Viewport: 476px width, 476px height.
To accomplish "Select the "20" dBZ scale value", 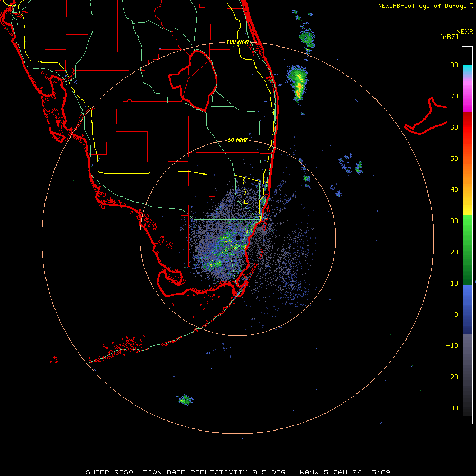I will pos(454,252).
